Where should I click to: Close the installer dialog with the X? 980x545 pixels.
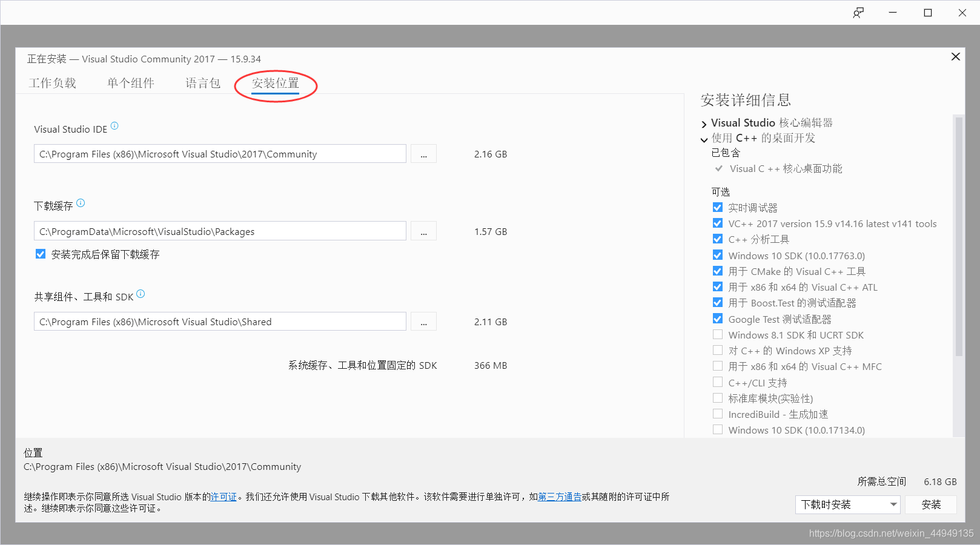pos(956,56)
